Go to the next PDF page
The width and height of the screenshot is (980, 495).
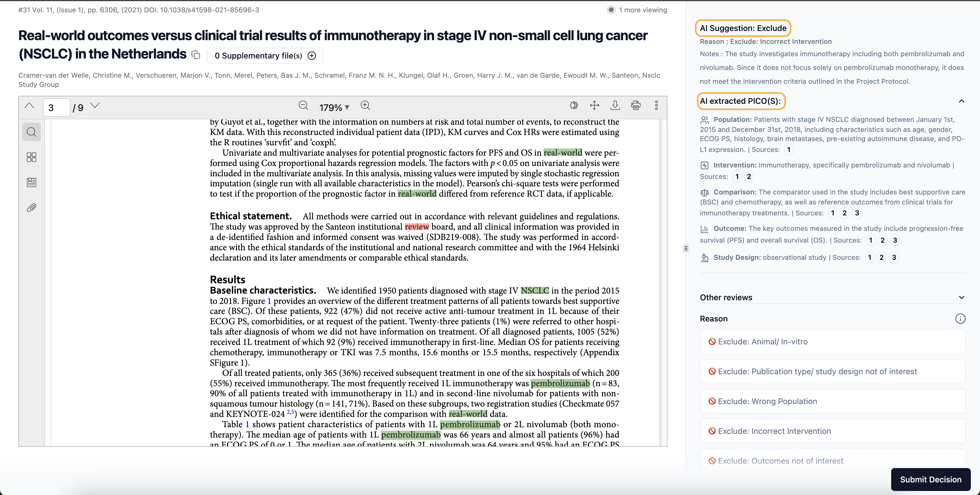point(95,106)
